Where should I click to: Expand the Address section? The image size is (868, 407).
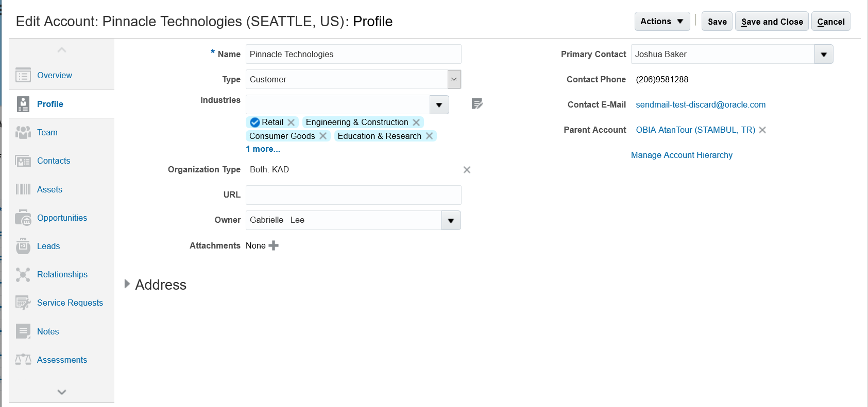[127, 284]
